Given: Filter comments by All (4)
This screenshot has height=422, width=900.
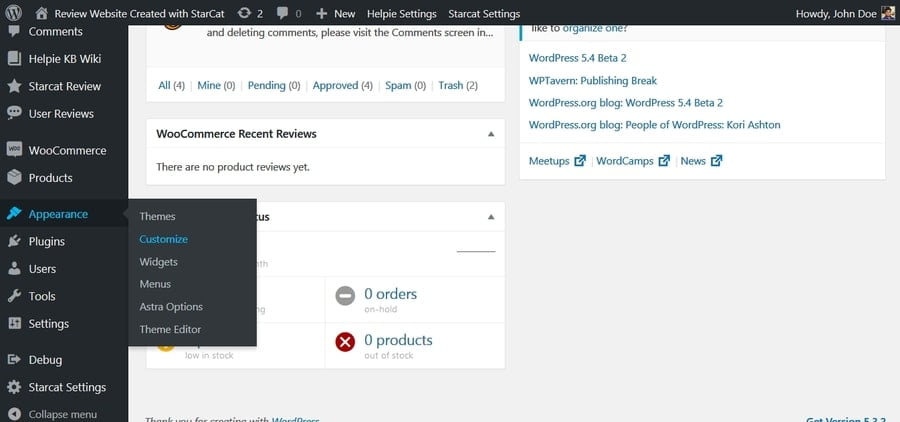Looking at the screenshot, I should (172, 86).
